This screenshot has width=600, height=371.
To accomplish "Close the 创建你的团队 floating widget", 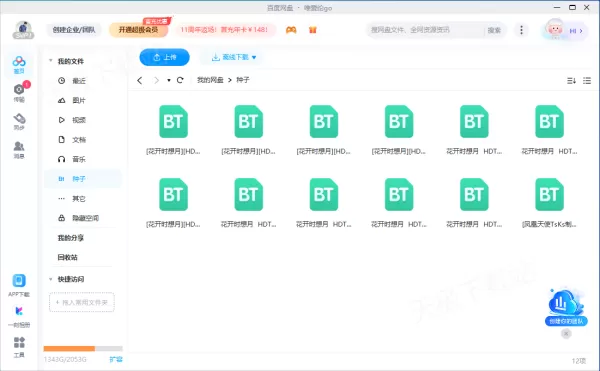I will [x=566, y=334].
